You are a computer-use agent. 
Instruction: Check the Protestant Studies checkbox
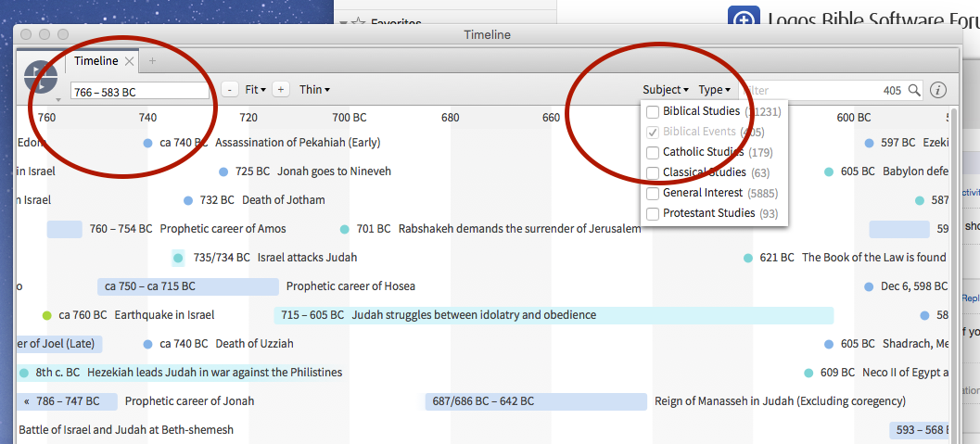pyautogui.click(x=653, y=213)
